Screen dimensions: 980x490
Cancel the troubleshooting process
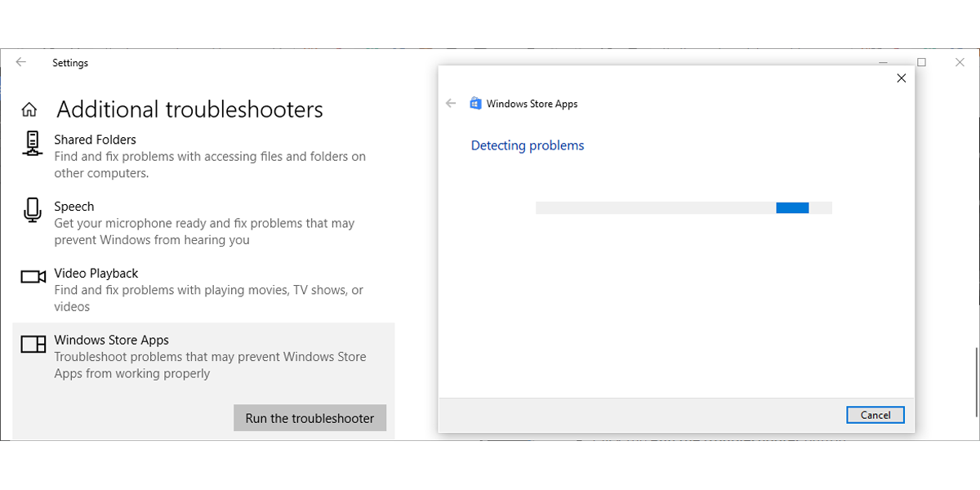tap(875, 415)
